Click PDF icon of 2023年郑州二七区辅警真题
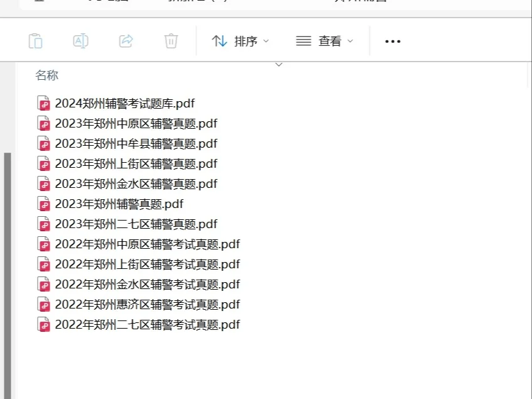 44,224
